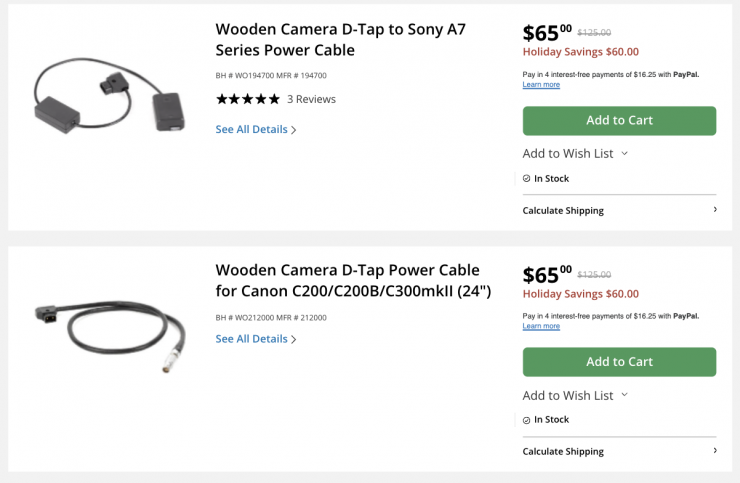The width and height of the screenshot is (740, 483).
Task: Add the Canon C200 power cable to cart
Action: (x=619, y=361)
